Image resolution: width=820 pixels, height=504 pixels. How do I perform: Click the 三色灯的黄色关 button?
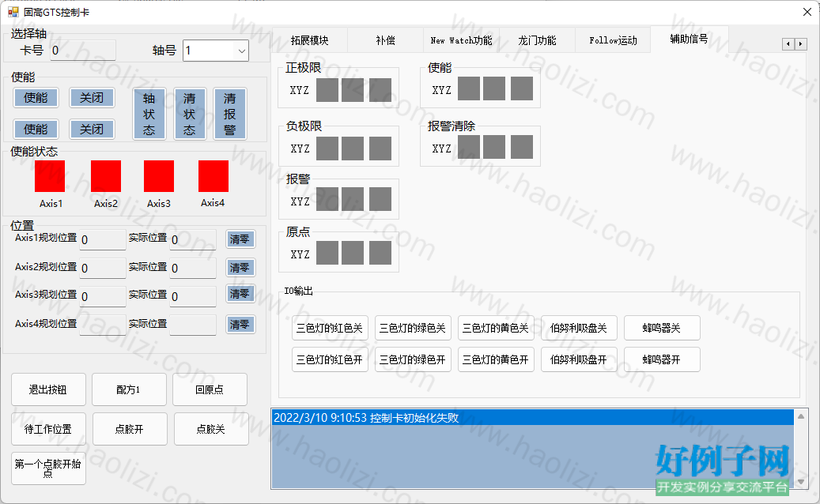pos(496,328)
